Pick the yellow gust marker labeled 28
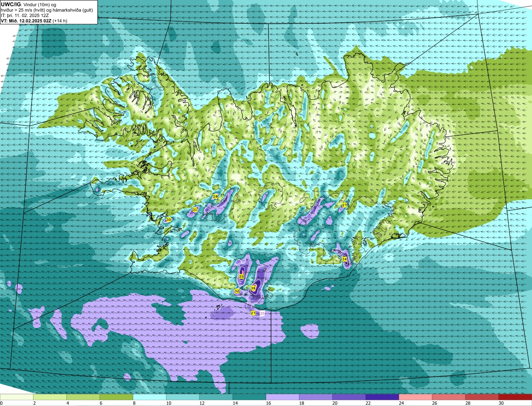 point(215,196)
